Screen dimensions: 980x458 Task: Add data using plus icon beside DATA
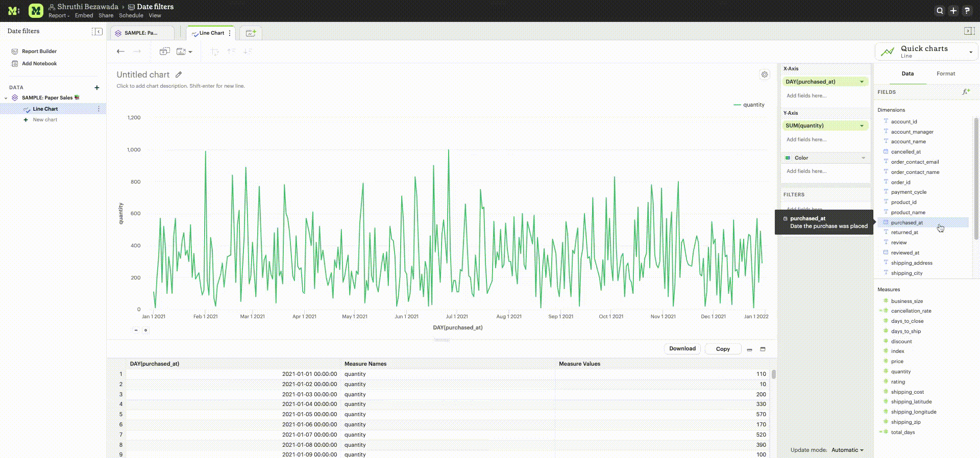pyautogui.click(x=97, y=88)
